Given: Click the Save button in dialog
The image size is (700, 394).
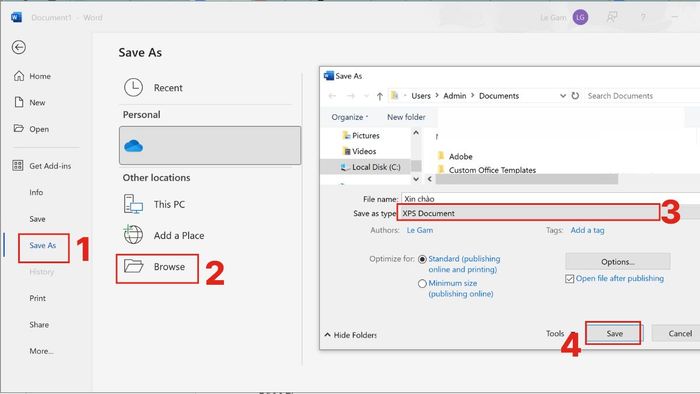Looking at the screenshot, I should coord(614,333).
